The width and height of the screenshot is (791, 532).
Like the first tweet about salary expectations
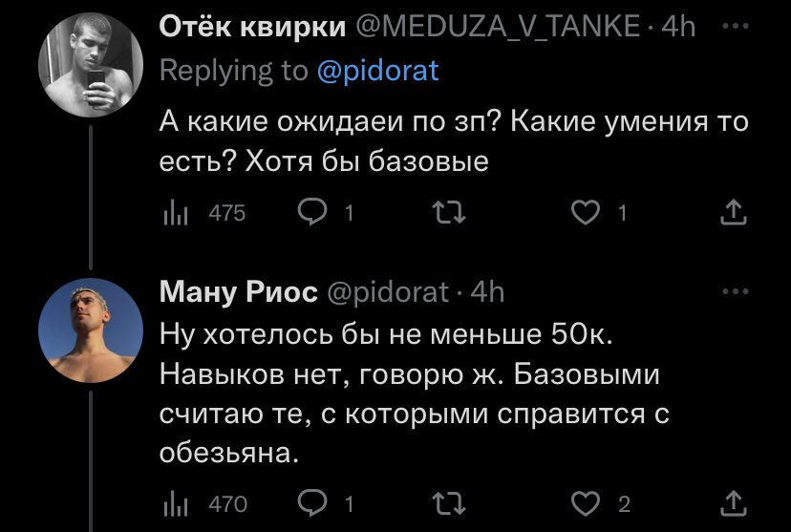point(586,212)
